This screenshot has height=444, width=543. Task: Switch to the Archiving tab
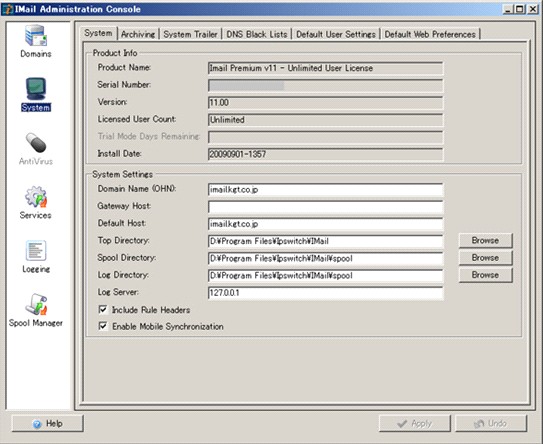point(138,34)
